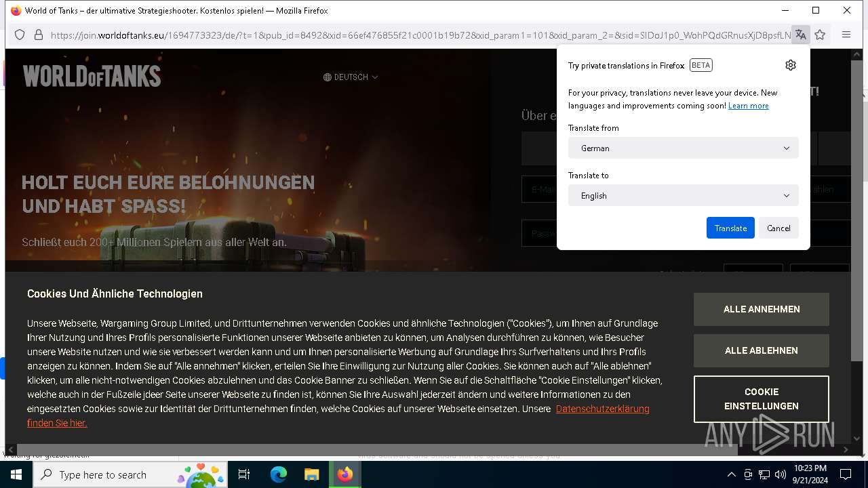The height and width of the screenshot is (488, 868).
Task: Click the tracking protection shield icon
Action: pos(20,35)
